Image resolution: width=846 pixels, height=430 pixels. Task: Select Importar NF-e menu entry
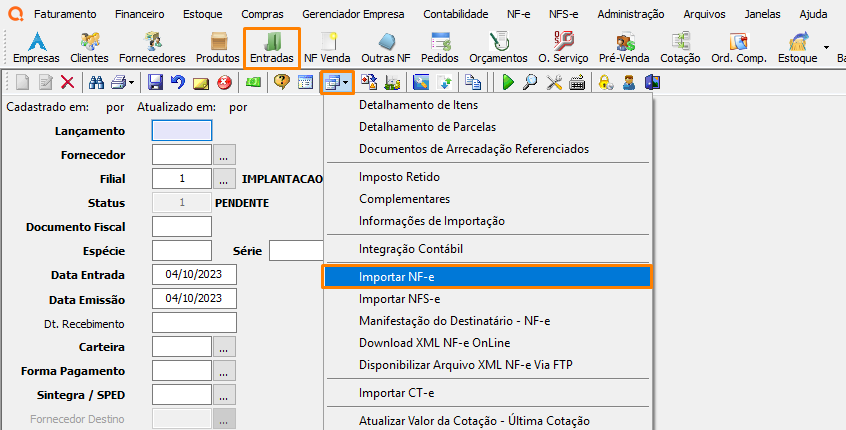pos(487,277)
